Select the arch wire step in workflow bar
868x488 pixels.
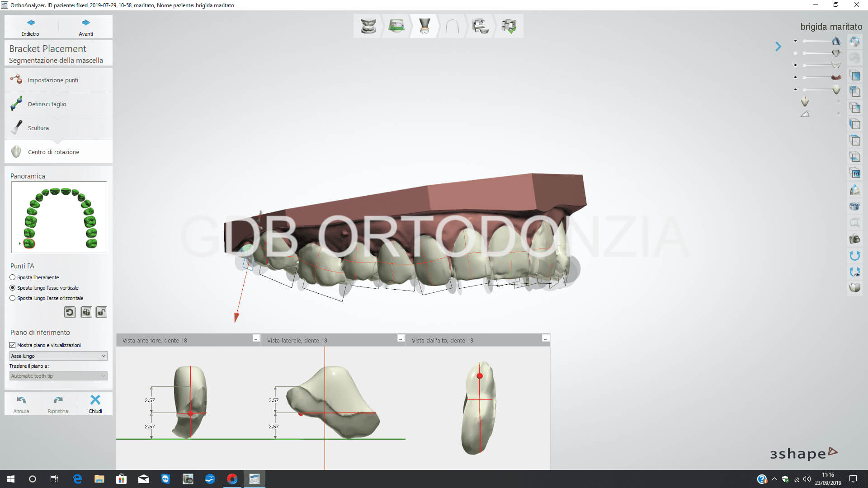tap(452, 26)
